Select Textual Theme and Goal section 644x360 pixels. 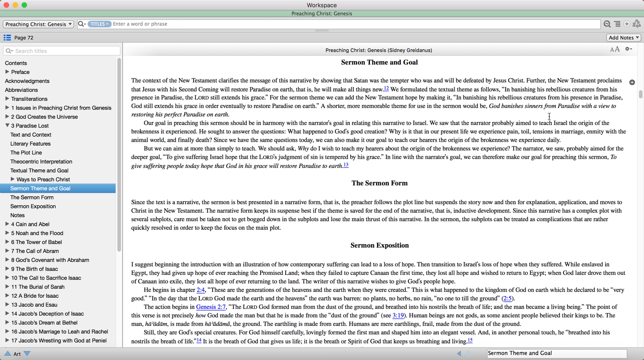tap(39, 171)
